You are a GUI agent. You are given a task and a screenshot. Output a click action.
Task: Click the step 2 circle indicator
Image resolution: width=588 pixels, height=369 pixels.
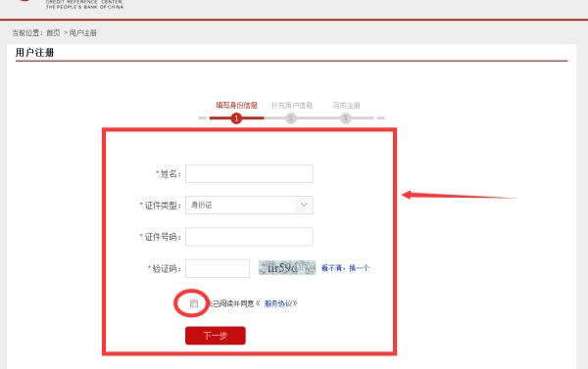[291, 118]
